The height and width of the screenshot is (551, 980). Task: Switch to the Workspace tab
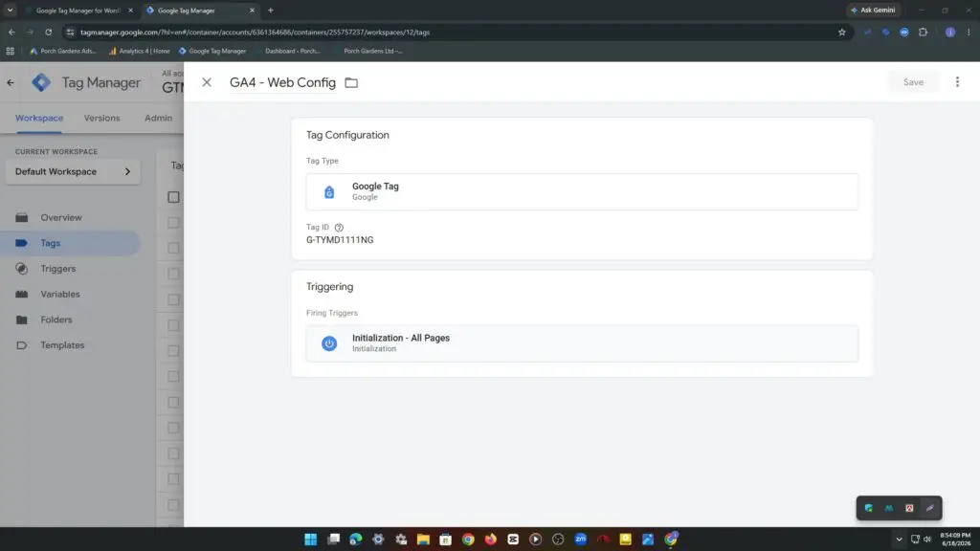coord(38,118)
